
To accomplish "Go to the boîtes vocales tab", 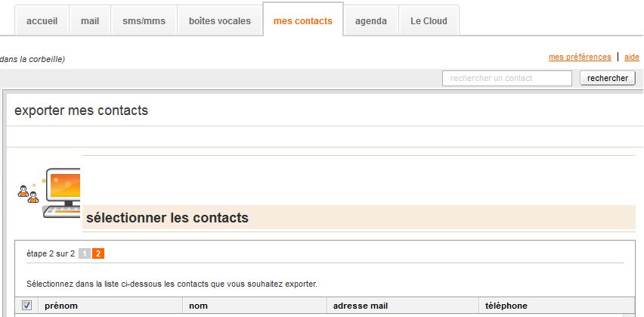I will click(220, 21).
